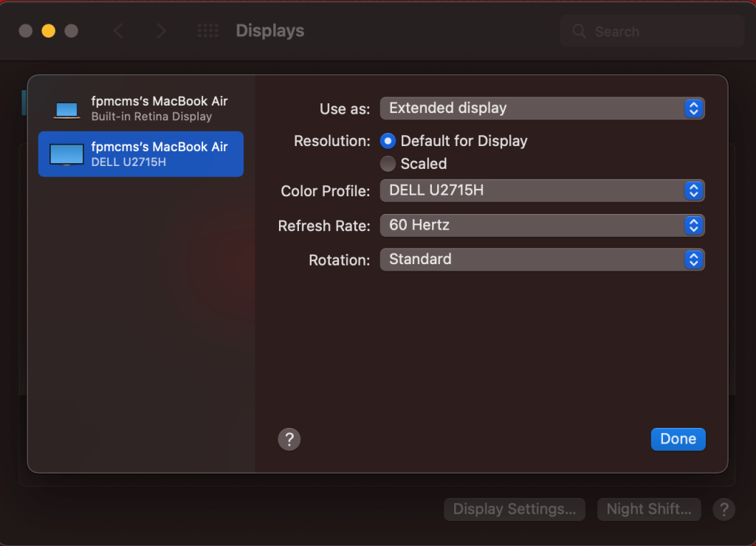Open the Refresh Rate 60 Hertz dropdown

(x=543, y=226)
